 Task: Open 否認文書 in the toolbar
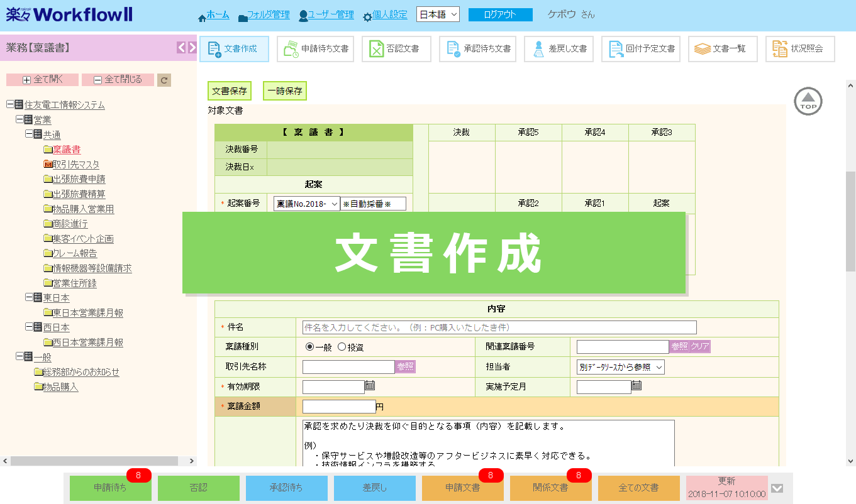pyautogui.click(x=396, y=49)
